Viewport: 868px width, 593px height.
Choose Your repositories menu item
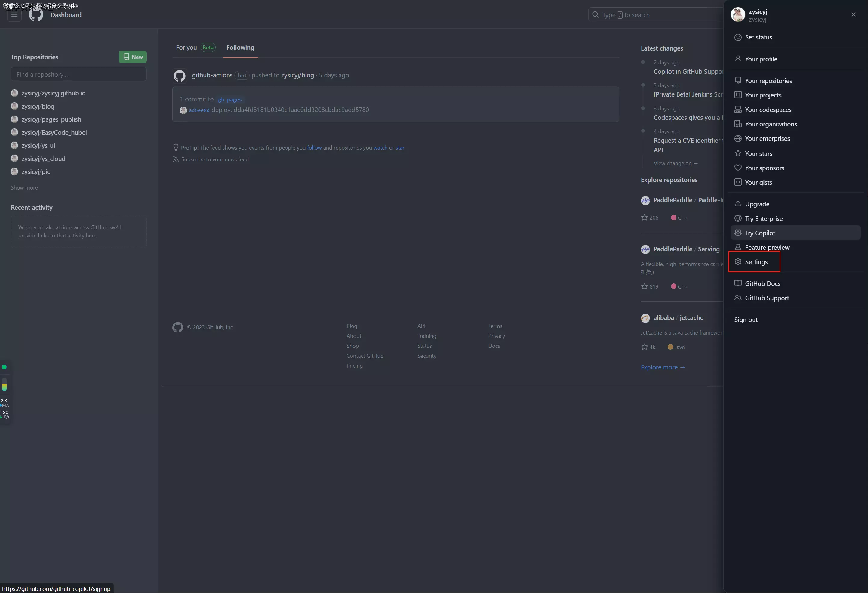[768, 81]
